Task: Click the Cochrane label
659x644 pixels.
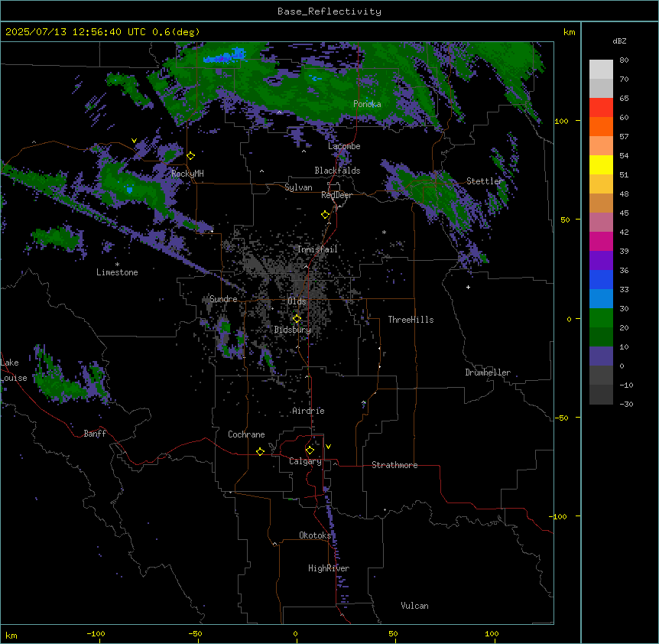Action: coord(246,434)
